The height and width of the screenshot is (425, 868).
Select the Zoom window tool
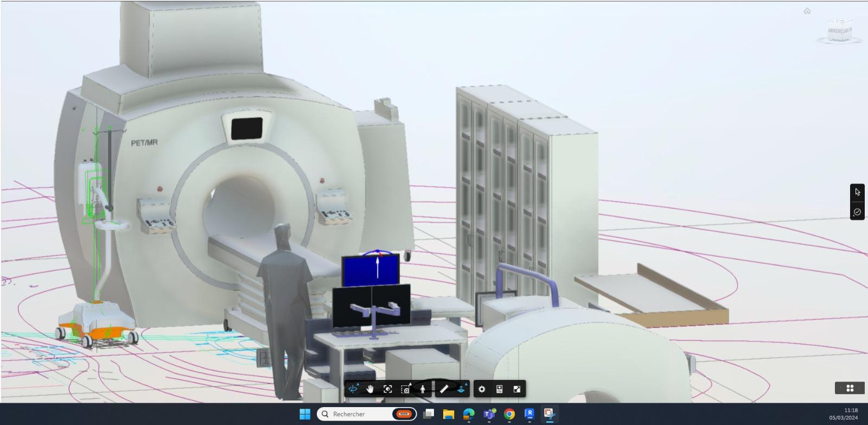coord(405,389)
